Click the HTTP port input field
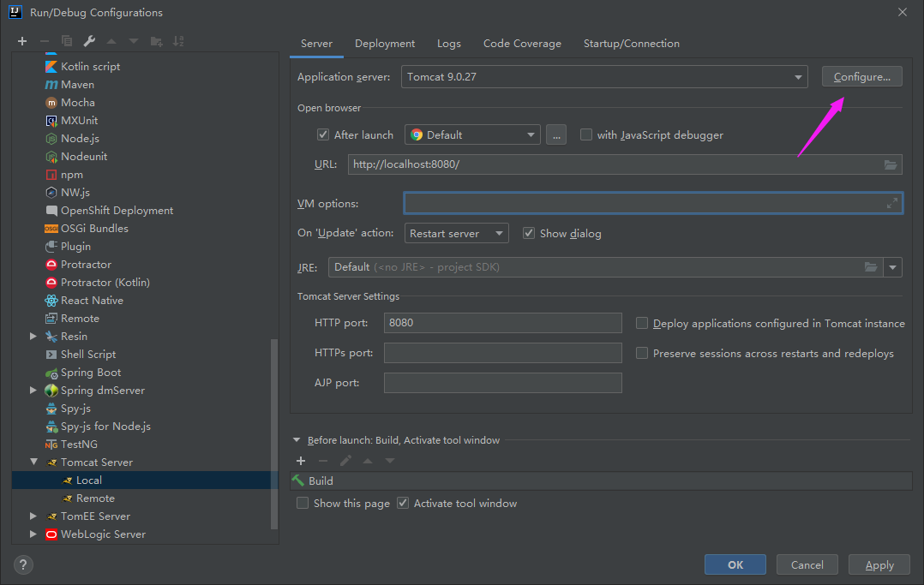Screen dimensions: 924x585 [x=502, y=323]
